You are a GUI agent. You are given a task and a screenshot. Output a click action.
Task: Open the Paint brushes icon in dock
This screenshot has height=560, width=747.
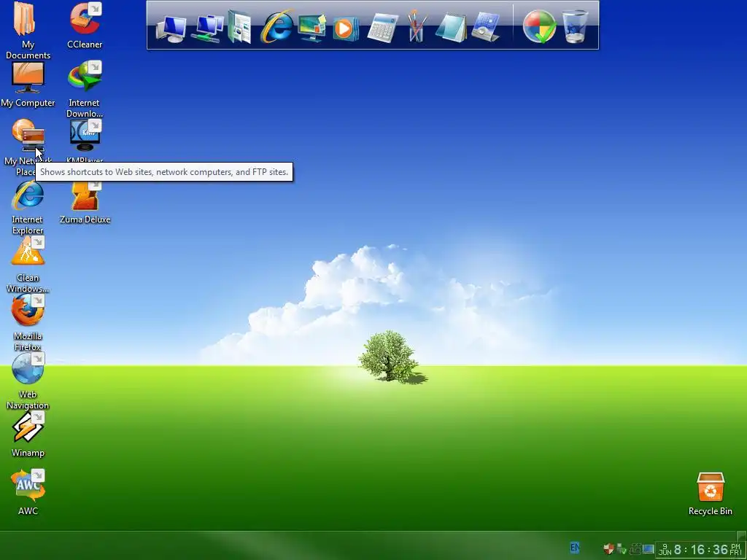point(417,26)
